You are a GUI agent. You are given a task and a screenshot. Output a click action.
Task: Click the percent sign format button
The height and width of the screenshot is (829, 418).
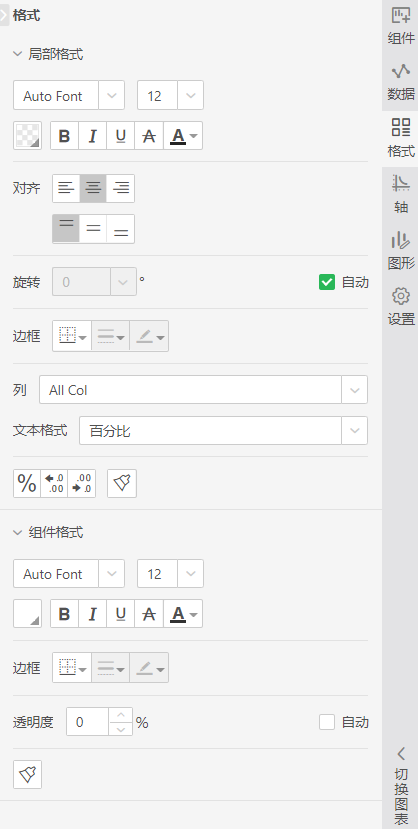click(x=27, y=483)
